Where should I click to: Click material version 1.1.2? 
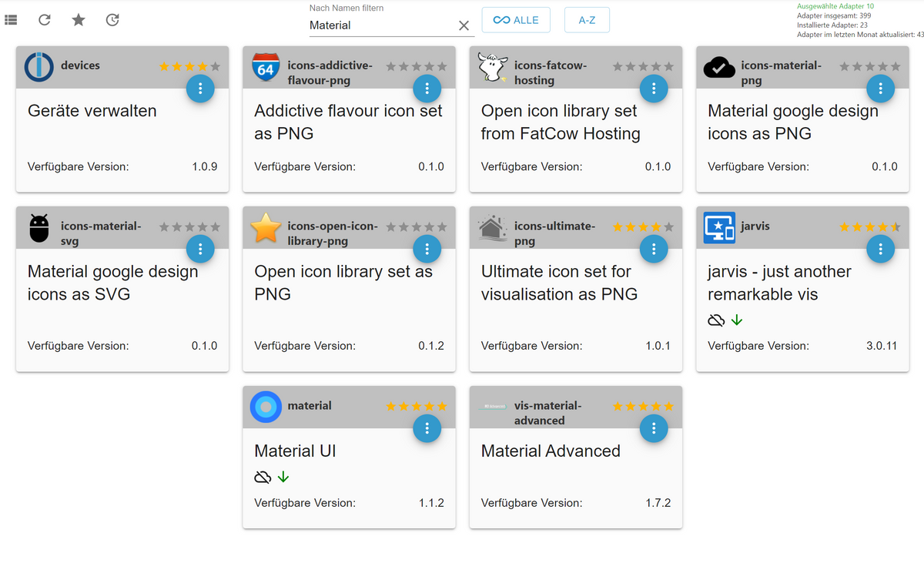pos(431,503)
